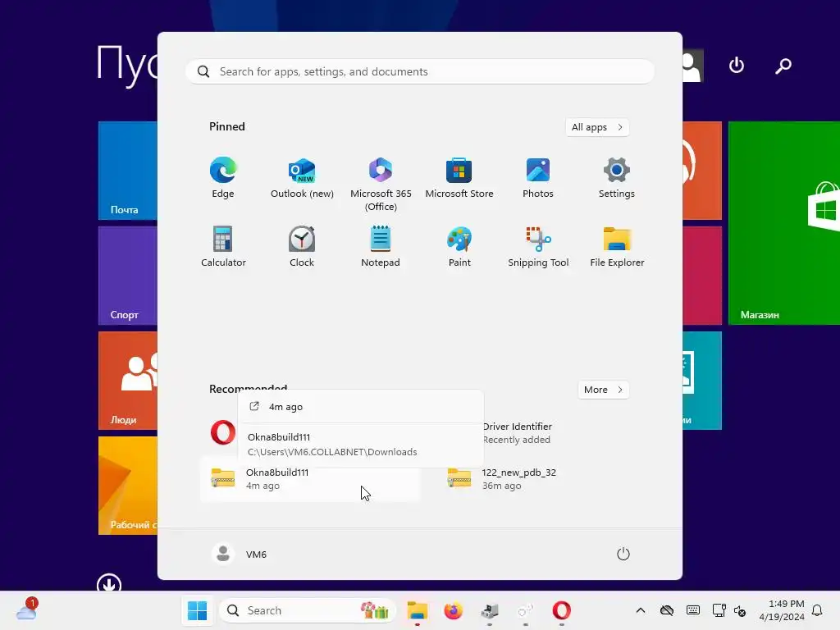Launch the Paint app
This screenshot has height=630, width=840.
pyautogui.click(x=459, y=247)
